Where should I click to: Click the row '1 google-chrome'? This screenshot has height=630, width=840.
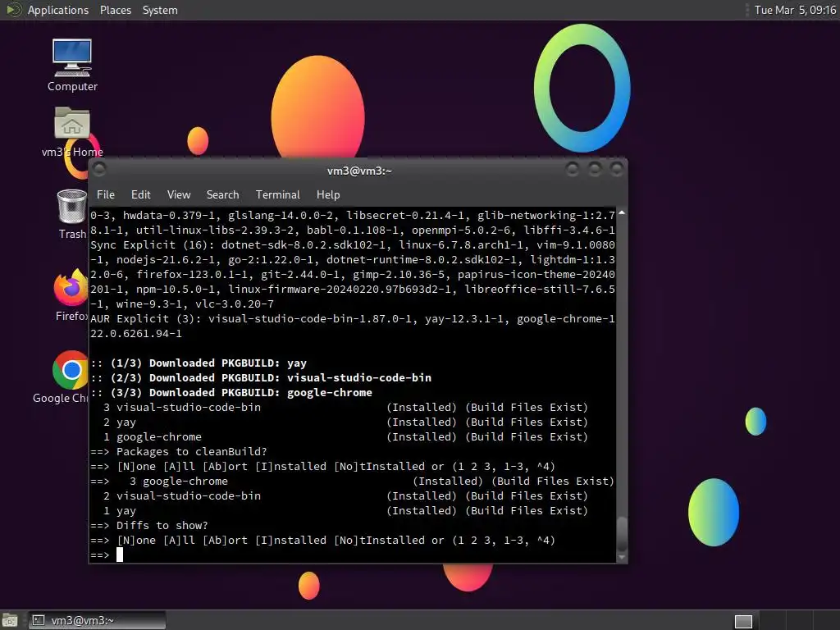coord(345,437)
